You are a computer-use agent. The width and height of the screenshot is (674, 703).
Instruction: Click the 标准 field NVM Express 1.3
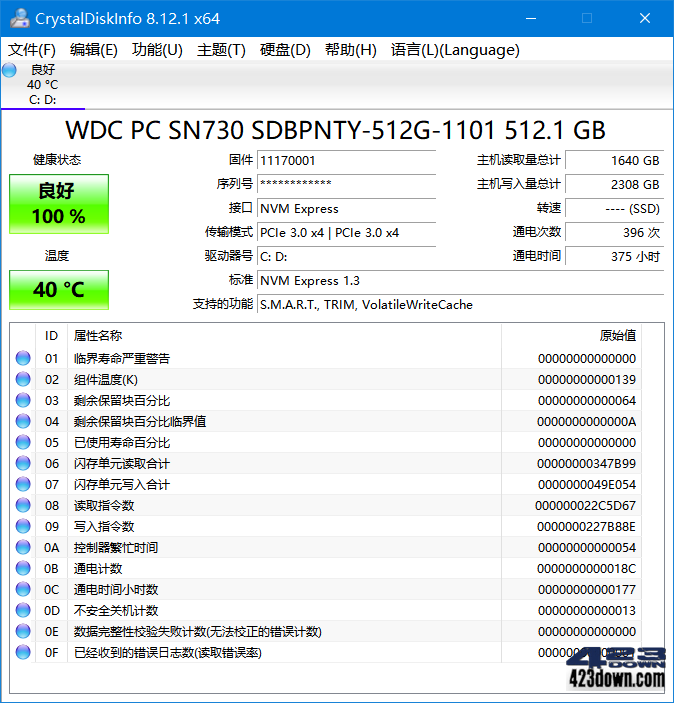[x=461, y=281]
